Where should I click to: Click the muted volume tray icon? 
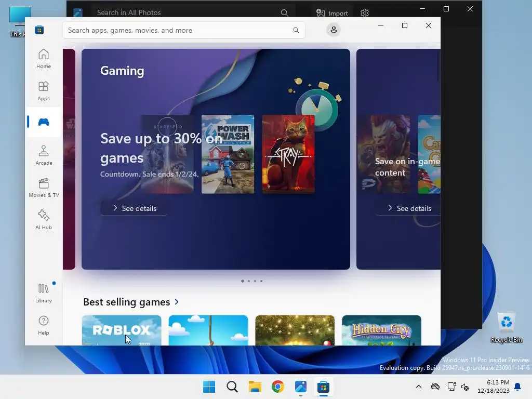click(x=465, y=387)
